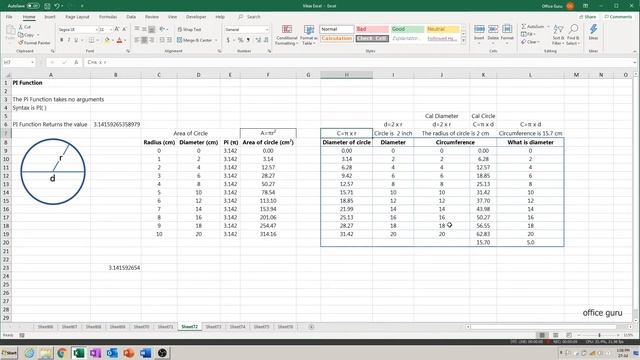Select the Sheet73 tab
Viewport: 640px width, 360px height.
(213, 327)
